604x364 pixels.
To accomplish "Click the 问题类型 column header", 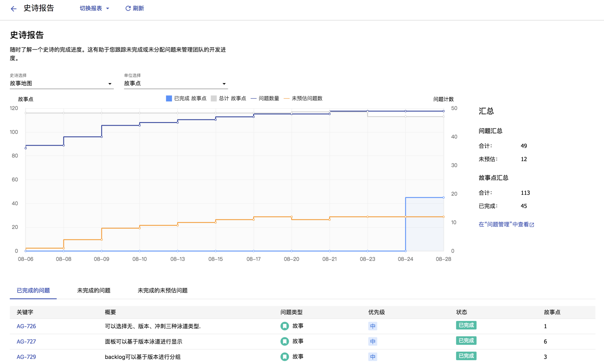I will click(x=291, y=312).
